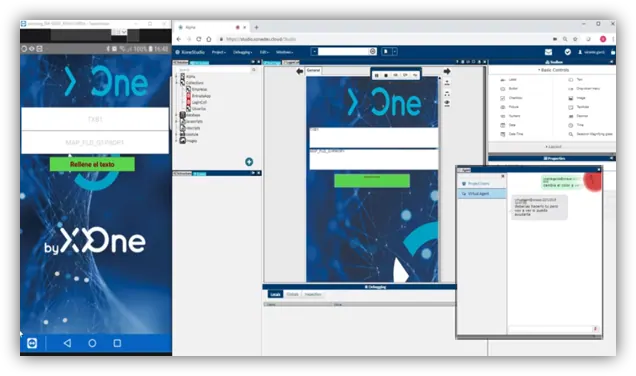636x376 pixels.
Task: Open the Windows menu
Action: point(285,52)
